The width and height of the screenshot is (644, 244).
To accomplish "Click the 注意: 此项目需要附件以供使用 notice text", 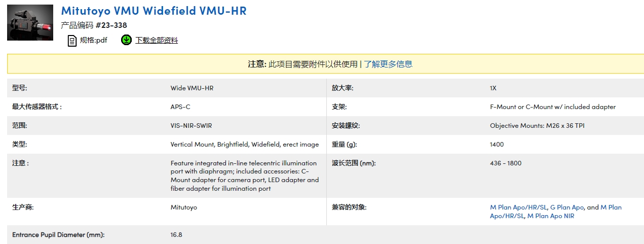I will 303,64.
